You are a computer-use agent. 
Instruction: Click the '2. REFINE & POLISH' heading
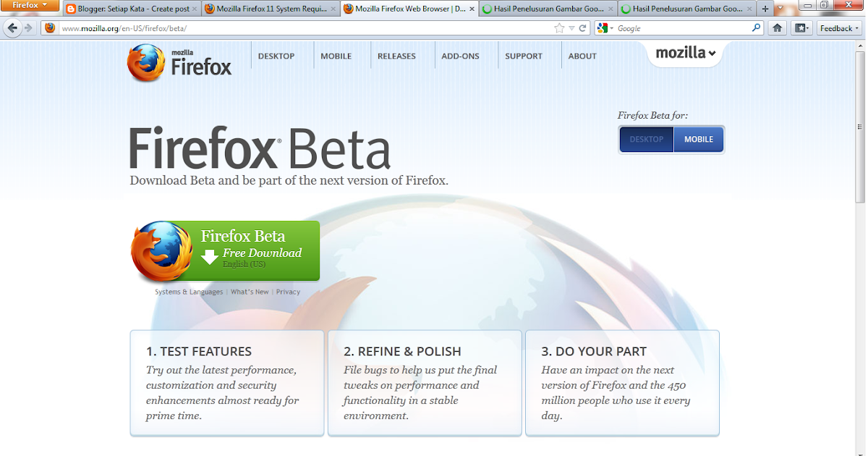tap(402, 351)
